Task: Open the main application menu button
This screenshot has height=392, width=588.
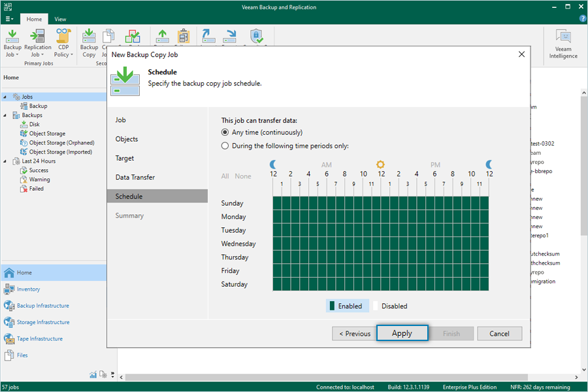Action: coord(9,19)
